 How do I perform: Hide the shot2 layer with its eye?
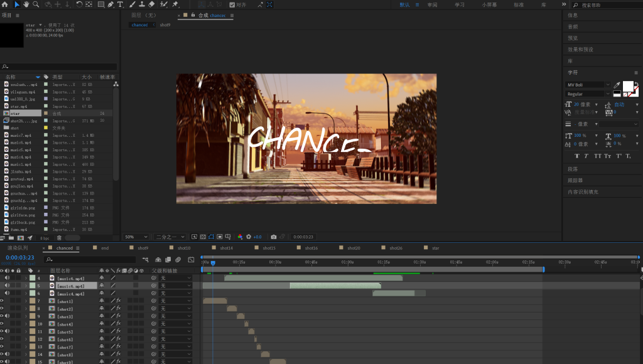2,308
